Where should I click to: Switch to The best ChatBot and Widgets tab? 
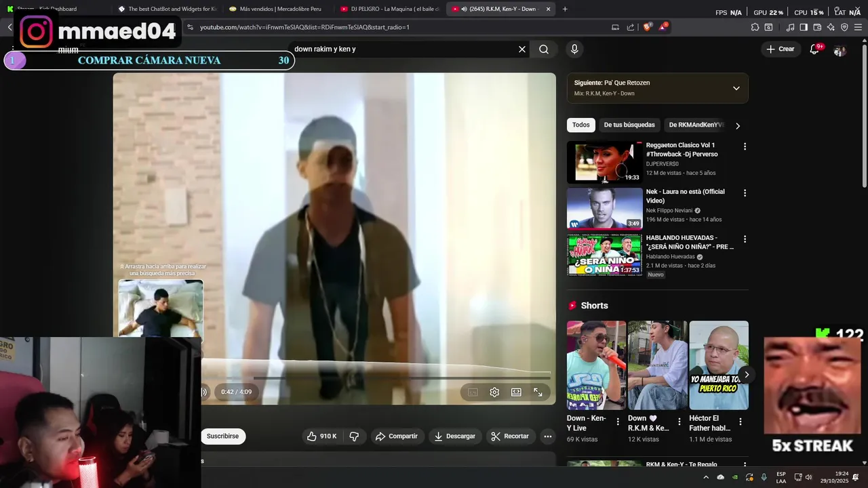click(166, 9)
